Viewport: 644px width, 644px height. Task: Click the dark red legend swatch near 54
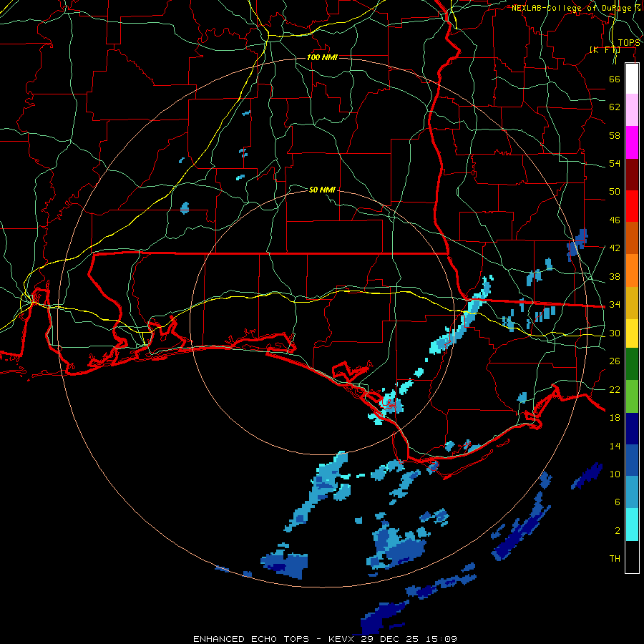pyautogui.click(x=632, y=175)
